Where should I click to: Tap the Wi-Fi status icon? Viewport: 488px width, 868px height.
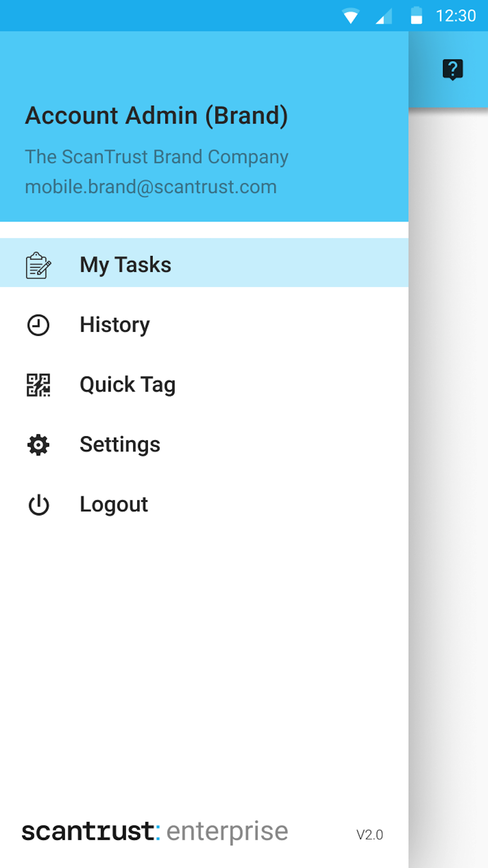click(351, 16)
